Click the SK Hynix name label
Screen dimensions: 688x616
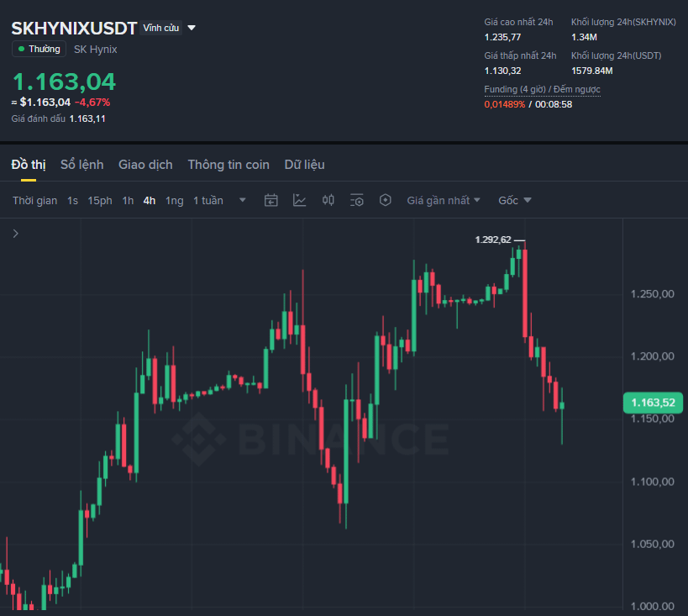pos(95,50)
